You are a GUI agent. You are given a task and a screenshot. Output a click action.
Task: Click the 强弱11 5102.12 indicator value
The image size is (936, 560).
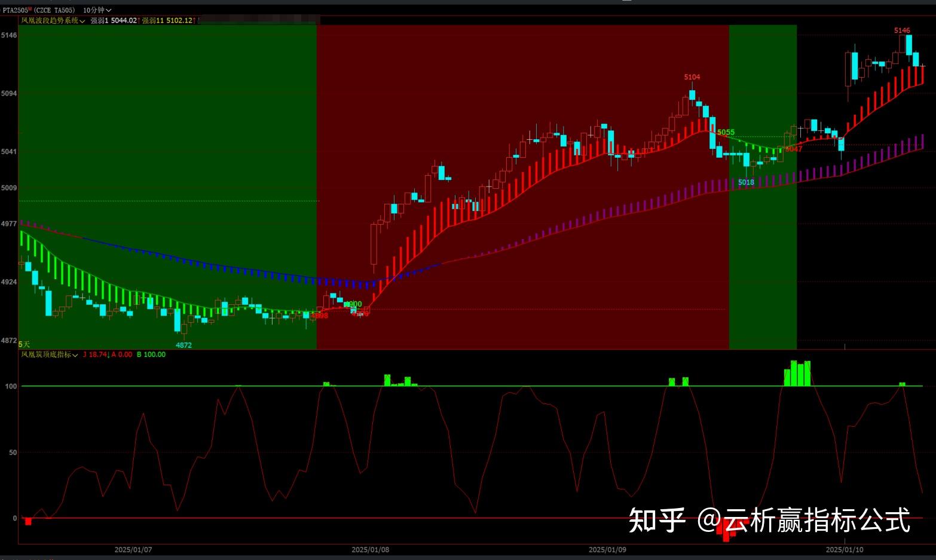[x=167, y=20]
